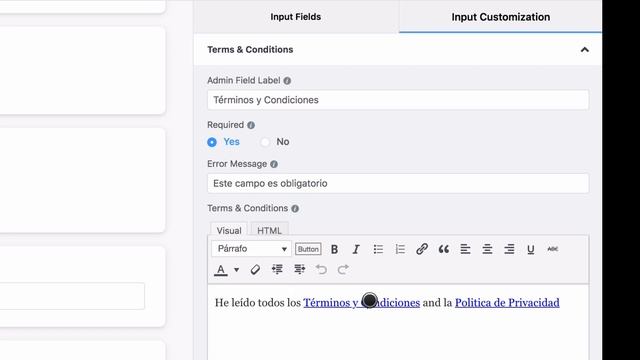Clear formatting with eraser icon
The height and width of the screenshot is (360, 640).
255,270
